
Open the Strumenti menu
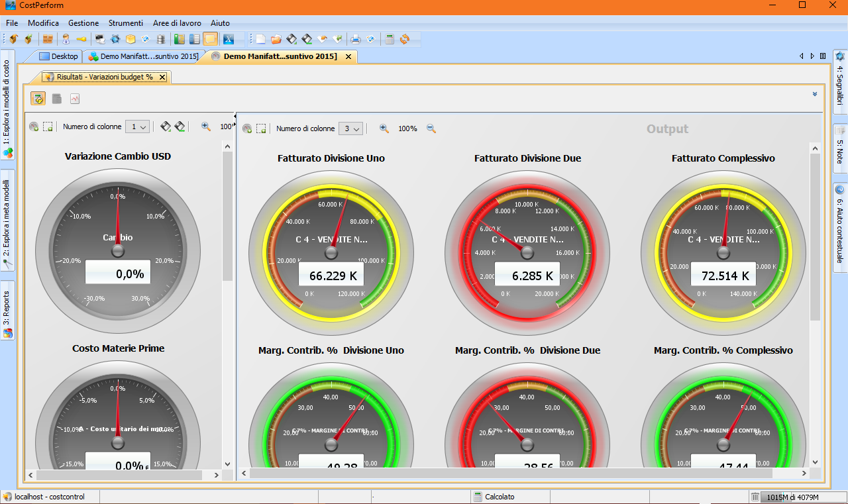[x=126, y=23]
